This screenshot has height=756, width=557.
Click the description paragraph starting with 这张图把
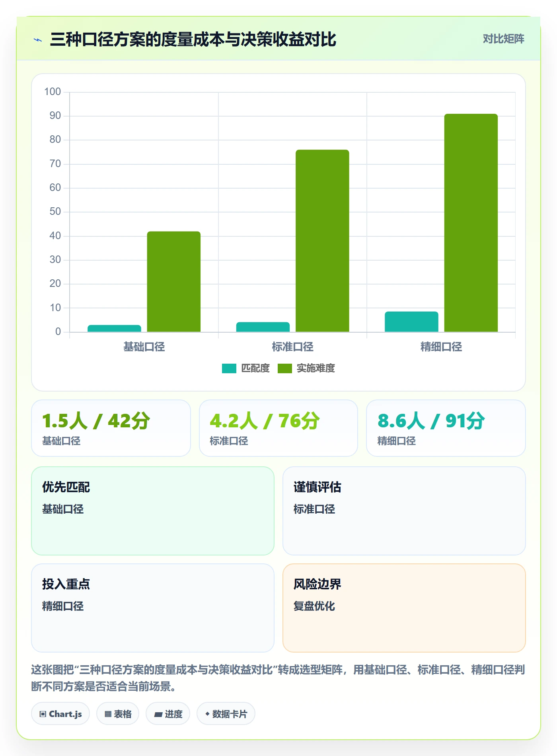pyautogui.click(x=278, y=678)
